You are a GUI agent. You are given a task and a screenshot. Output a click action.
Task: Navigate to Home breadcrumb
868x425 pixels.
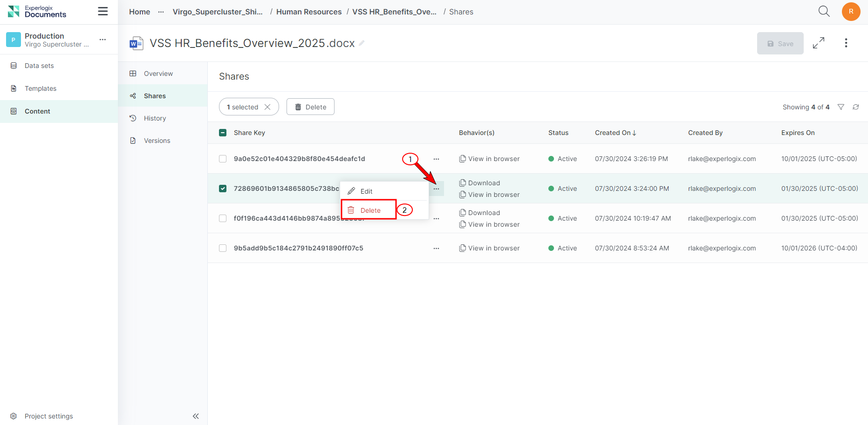pos(140,12)
